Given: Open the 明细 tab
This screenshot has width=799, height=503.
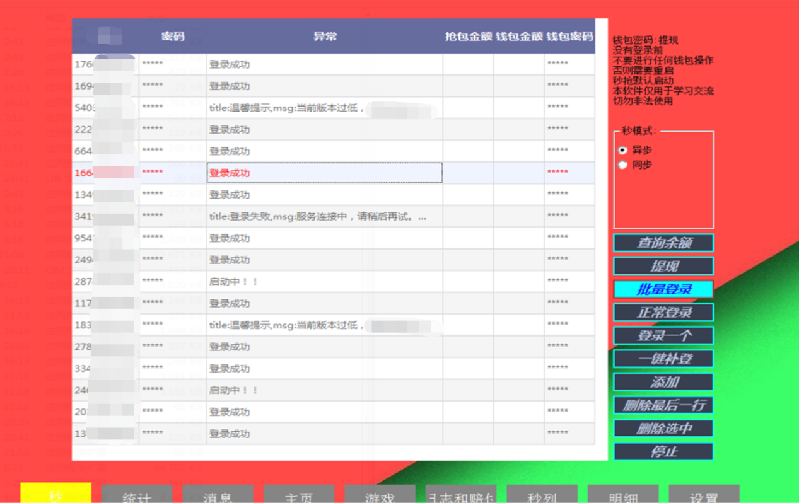Looking at the screenshot, I should point(623,495).
